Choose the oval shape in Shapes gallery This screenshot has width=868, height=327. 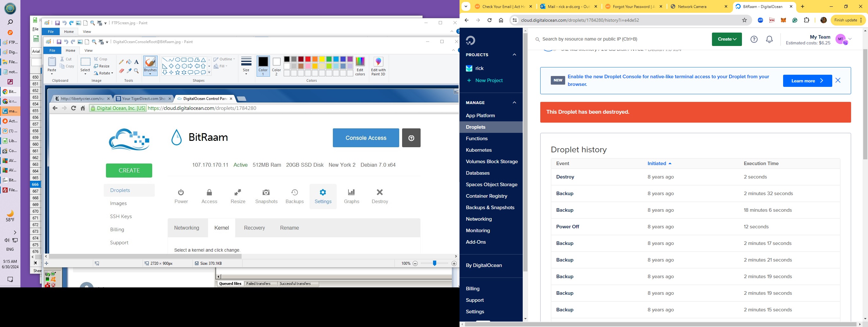coord(177,60)
